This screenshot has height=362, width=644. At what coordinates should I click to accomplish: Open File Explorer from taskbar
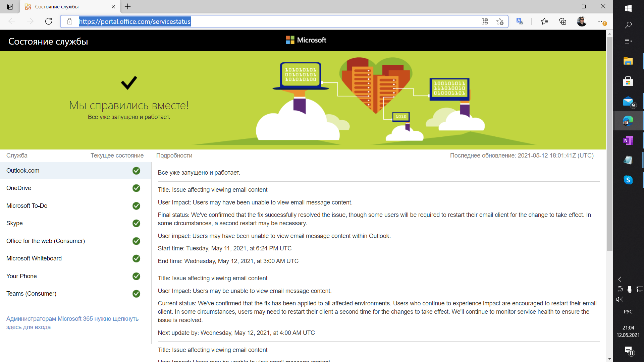coord(628,61)
